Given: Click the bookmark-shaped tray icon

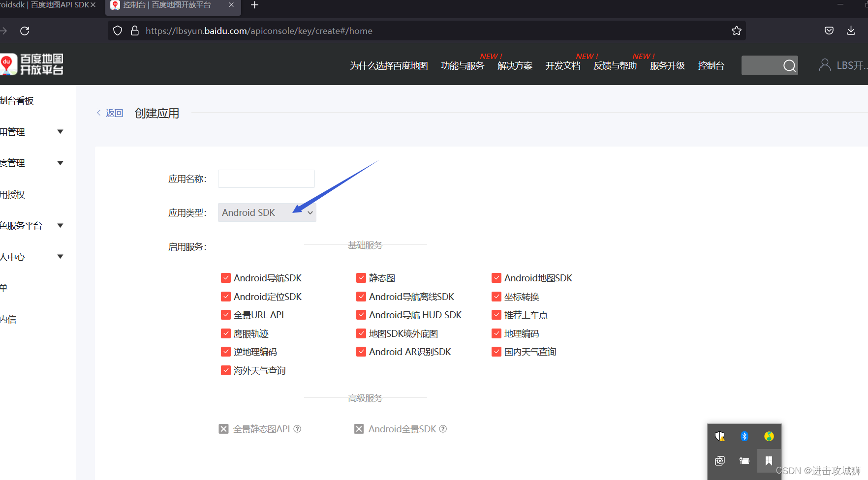Looking at the screenshot, I should (x=769, y=461).
